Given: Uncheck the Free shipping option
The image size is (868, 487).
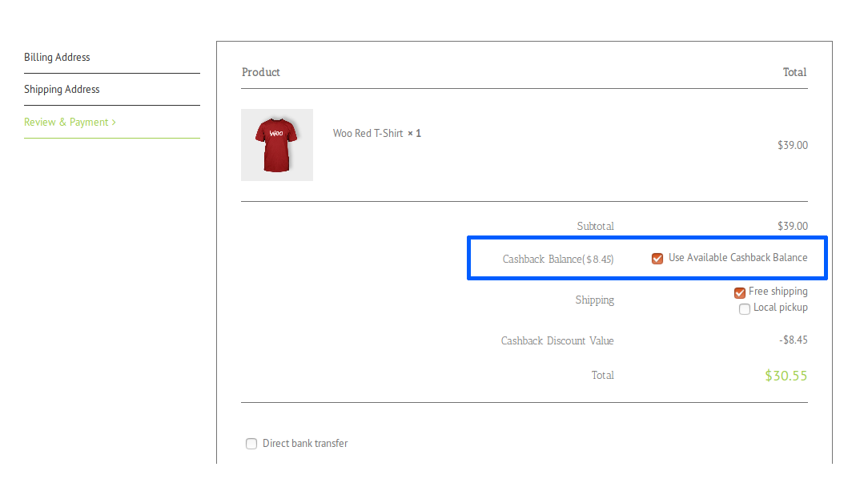Looking at the screenshot, I should tap(739, 292).
